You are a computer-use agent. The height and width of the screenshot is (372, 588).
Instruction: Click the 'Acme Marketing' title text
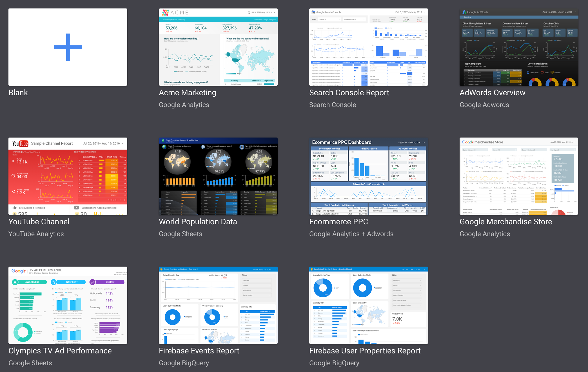pos(188,93)
